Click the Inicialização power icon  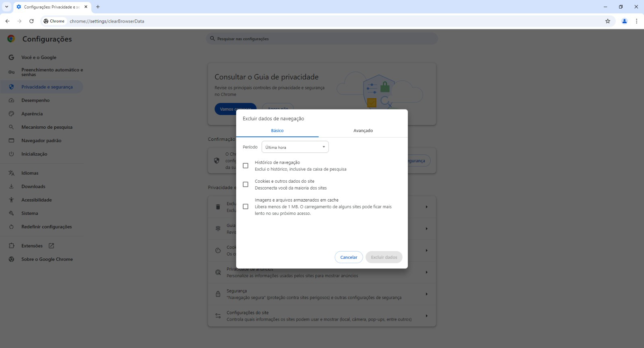11,154
